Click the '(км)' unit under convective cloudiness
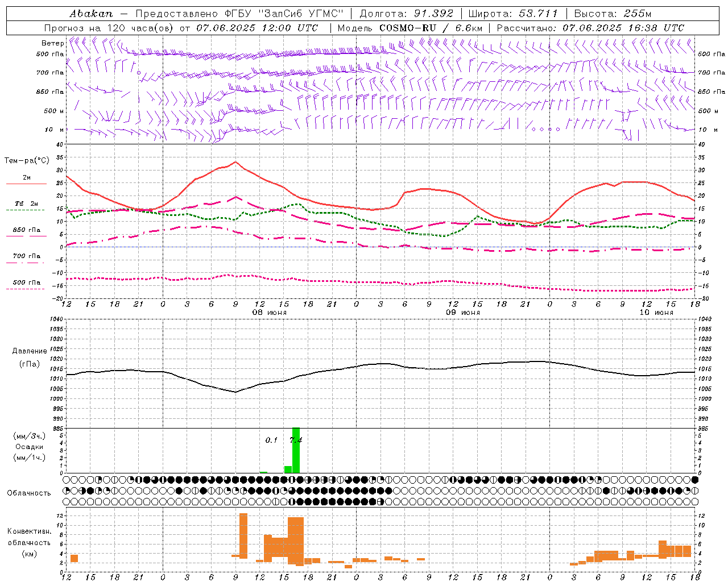Screen dimensions: 728x582 click(29, 554)
